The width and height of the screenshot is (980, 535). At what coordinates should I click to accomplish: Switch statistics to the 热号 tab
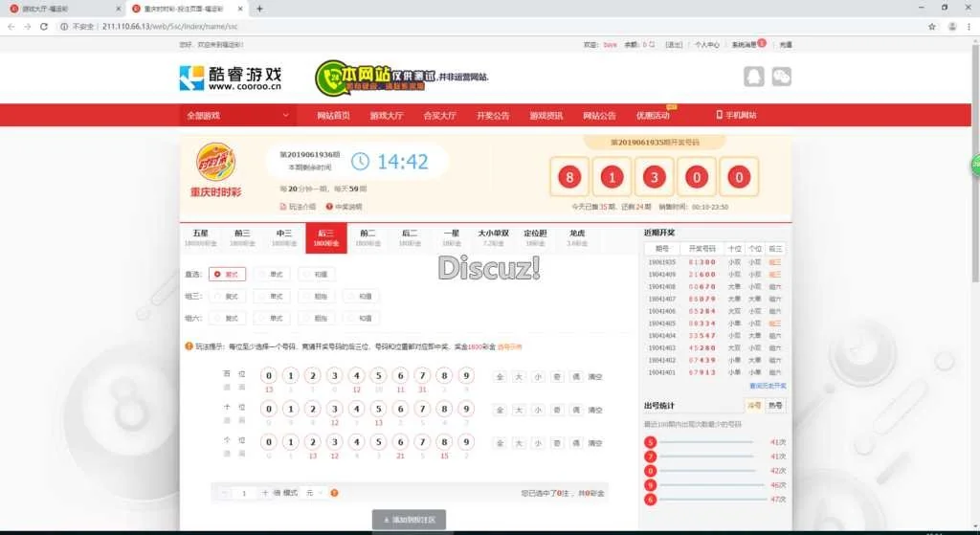click(x=776, y=406)
